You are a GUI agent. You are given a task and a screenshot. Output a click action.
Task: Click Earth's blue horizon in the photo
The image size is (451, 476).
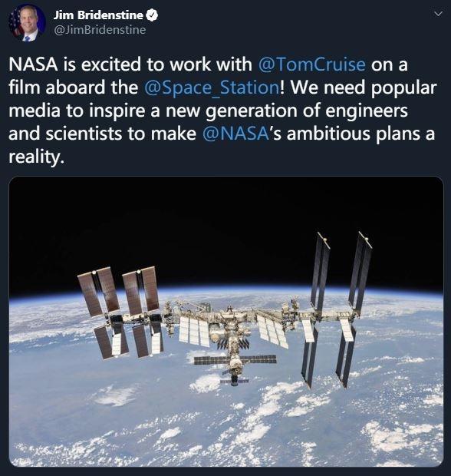[x=228, y=292]
